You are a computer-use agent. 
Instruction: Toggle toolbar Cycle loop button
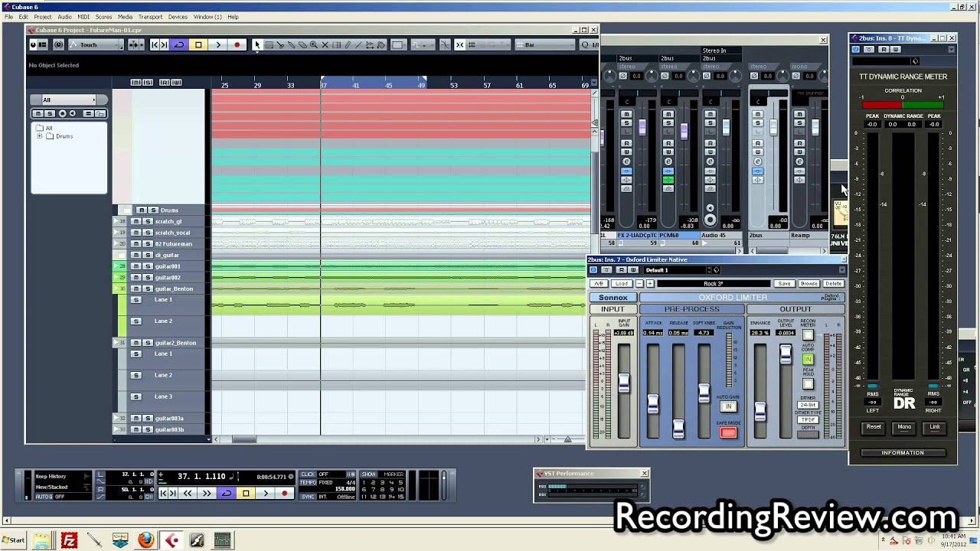pyautogui.click(x=179, y=45)
